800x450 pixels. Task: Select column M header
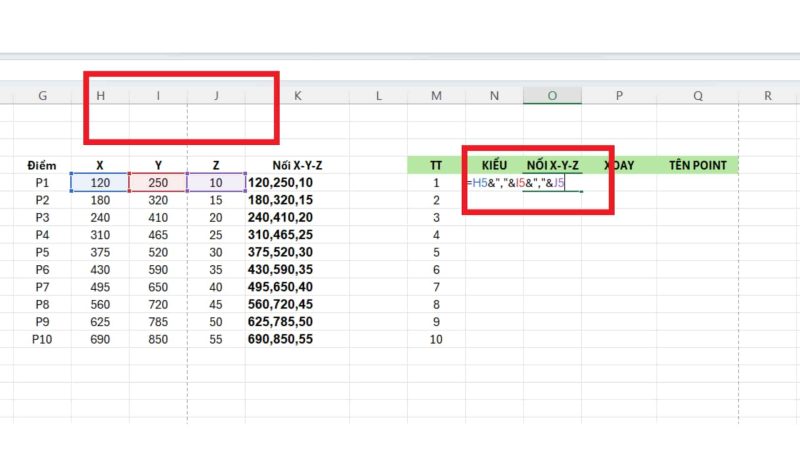coord(436,95)
